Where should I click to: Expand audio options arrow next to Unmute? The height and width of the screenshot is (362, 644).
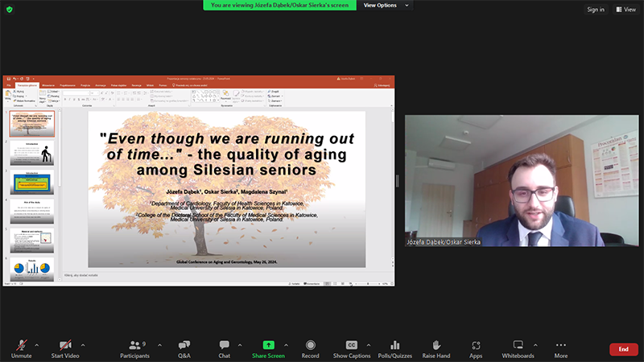pos(37,344)
